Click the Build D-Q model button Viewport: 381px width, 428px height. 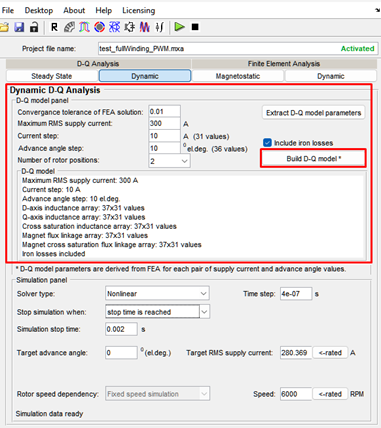[x=313, y=158]
